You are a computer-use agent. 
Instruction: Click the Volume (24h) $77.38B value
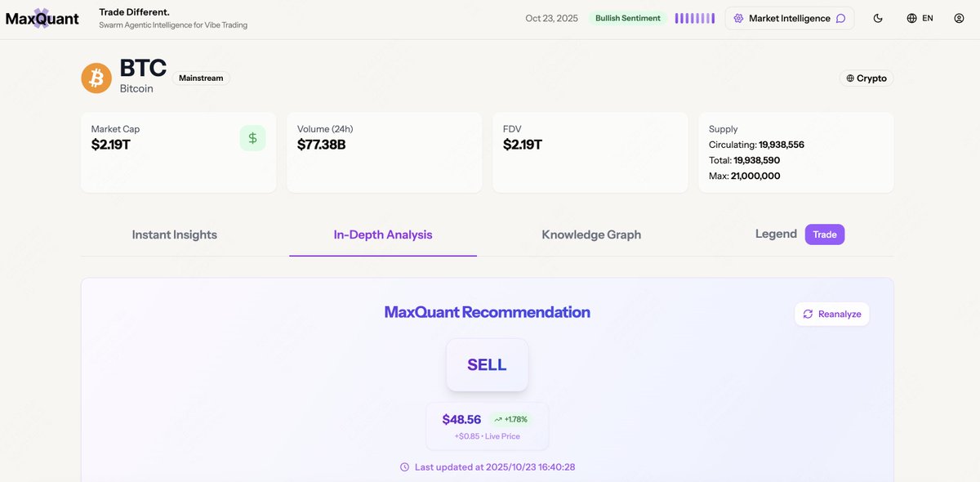coord(321,145)
